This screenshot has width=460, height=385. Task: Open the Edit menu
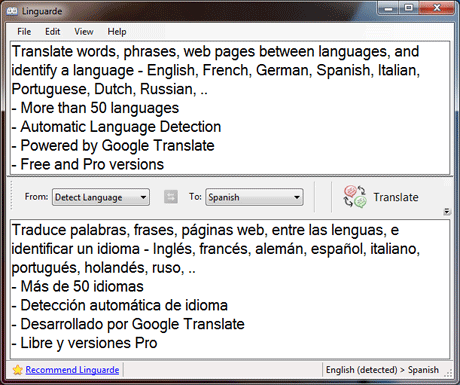[x=52, y=32]
